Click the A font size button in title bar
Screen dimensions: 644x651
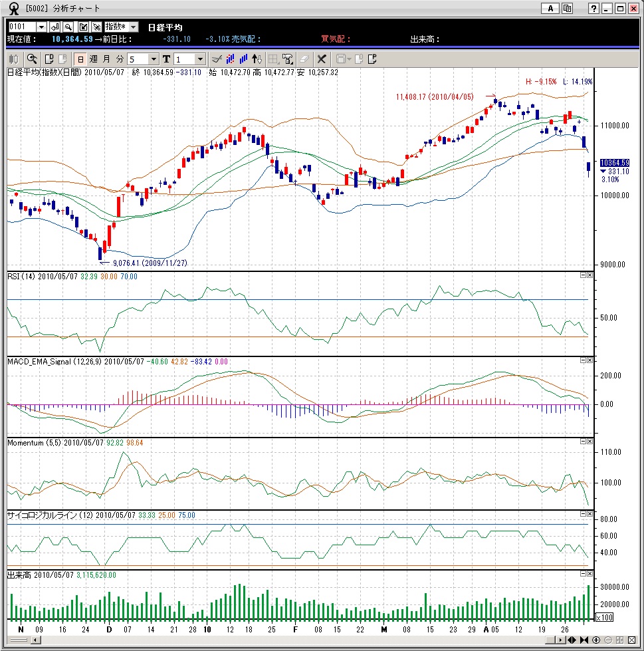coord(550,8)
